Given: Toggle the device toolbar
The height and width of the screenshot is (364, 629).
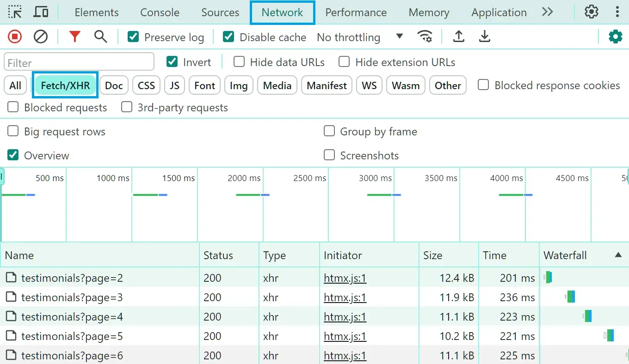Looking at the screenshot, I should (41, 12).
